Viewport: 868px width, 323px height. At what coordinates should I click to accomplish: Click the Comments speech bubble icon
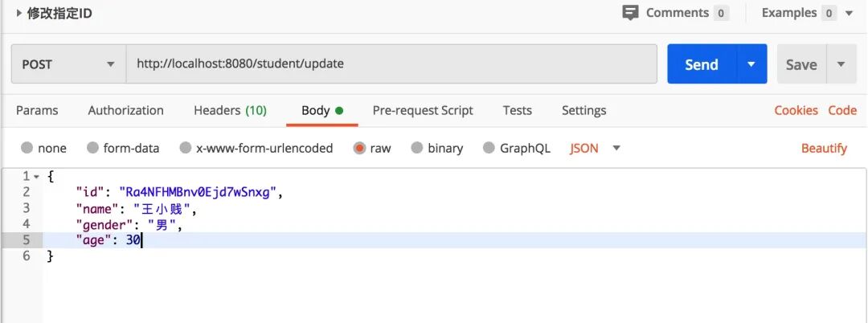[x=631, y=13]
